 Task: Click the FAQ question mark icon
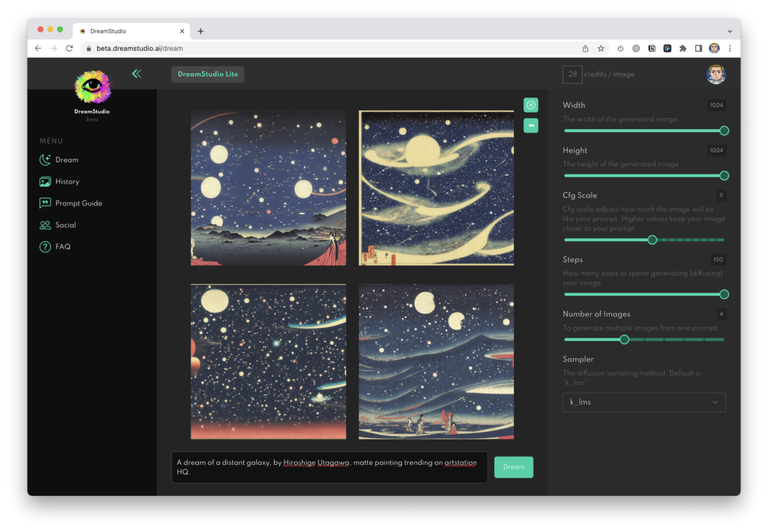45,247
